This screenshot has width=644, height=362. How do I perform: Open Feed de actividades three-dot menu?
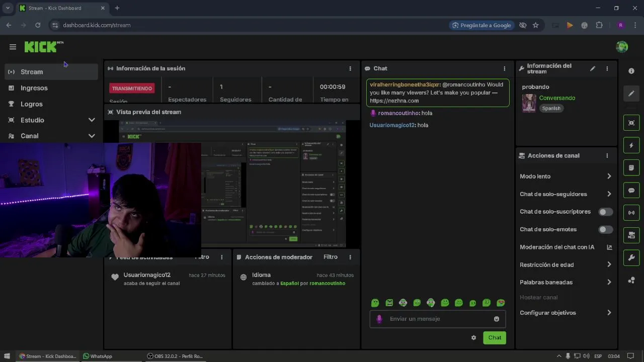(x=221, y=257)
